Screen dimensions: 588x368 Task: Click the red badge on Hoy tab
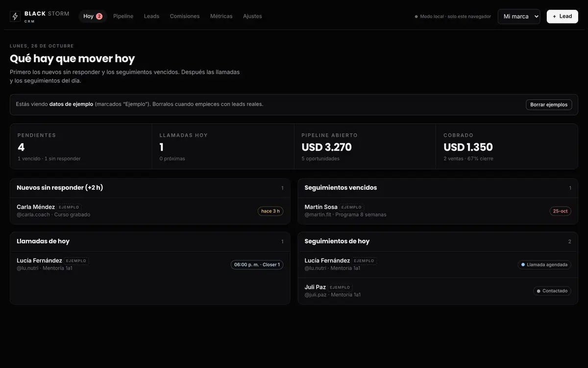click(x=99, y=16)
